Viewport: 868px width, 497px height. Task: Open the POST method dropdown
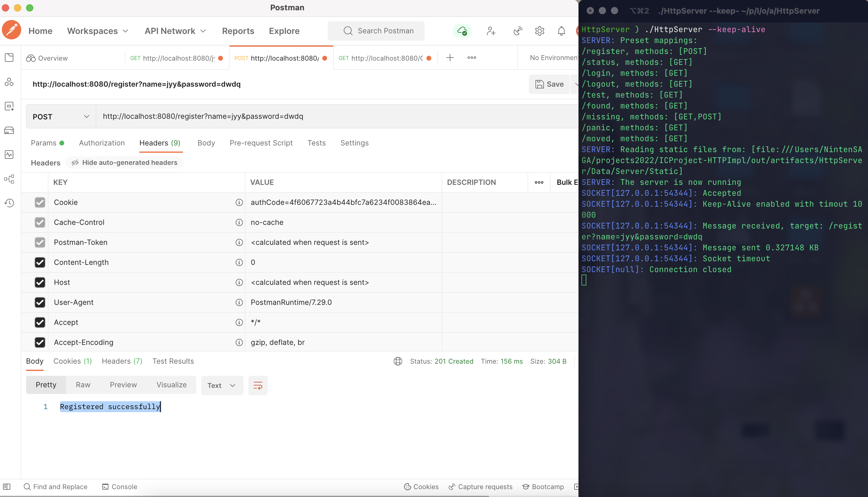click(61, 117)
